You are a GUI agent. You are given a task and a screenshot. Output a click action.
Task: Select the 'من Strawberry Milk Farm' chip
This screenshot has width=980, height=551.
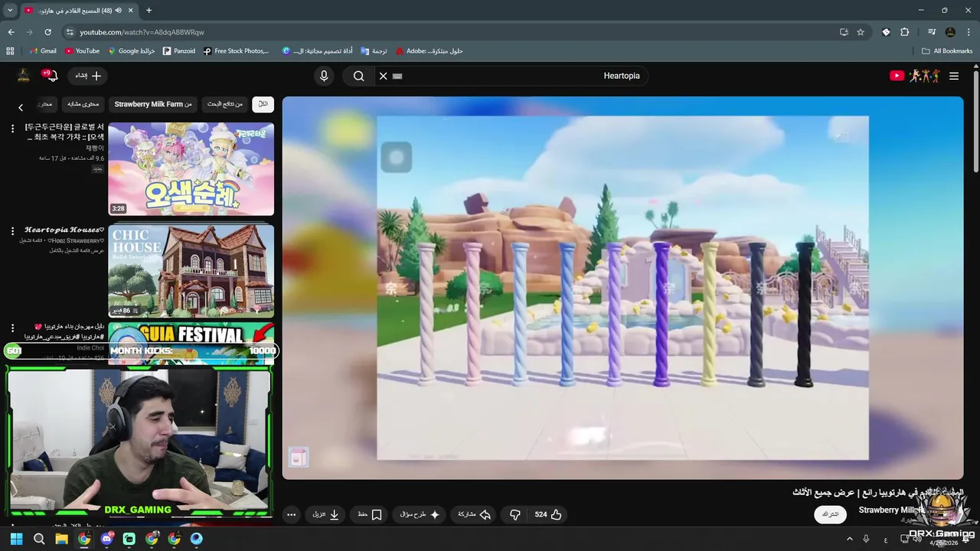click(153, 104)
